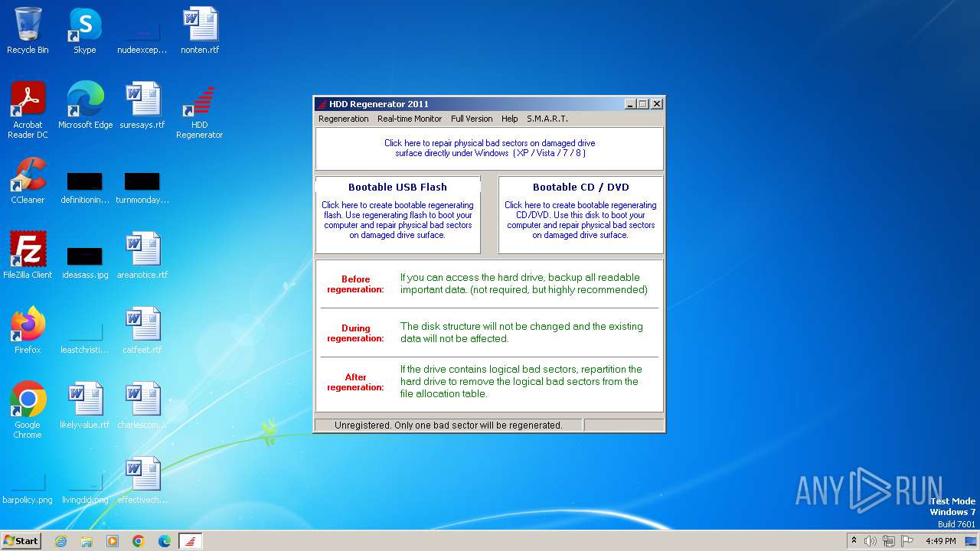Screen dimensions: 980x551
Task: Select the CCleaner desktop shortcut
Action: coord(28,181)
